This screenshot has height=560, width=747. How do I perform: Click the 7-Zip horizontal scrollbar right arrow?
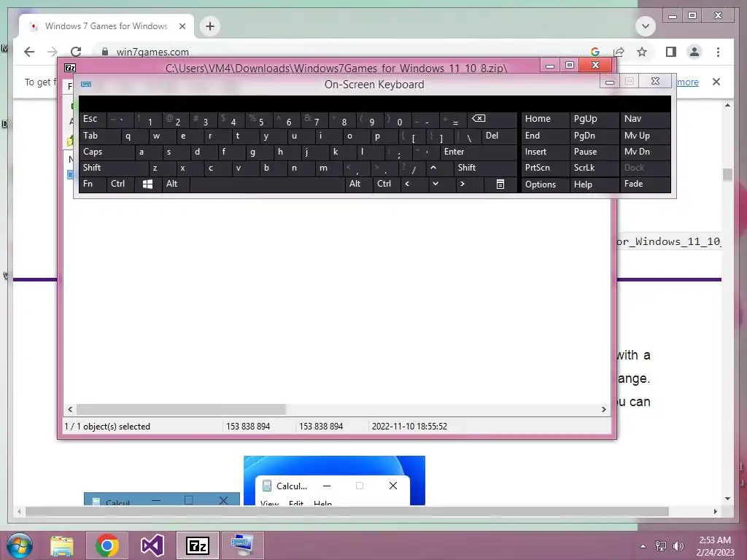604,410
